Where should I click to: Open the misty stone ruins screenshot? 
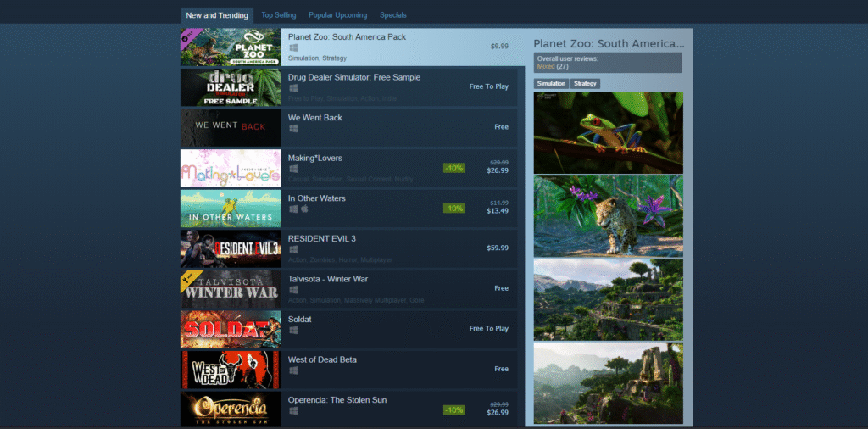click(x=609, y=383)
